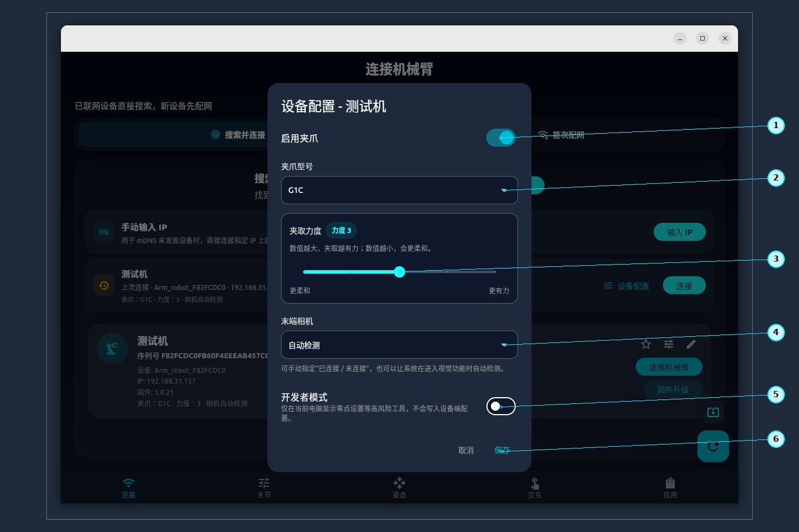Click the download icon above the refresh button

(x=713, y=412)
